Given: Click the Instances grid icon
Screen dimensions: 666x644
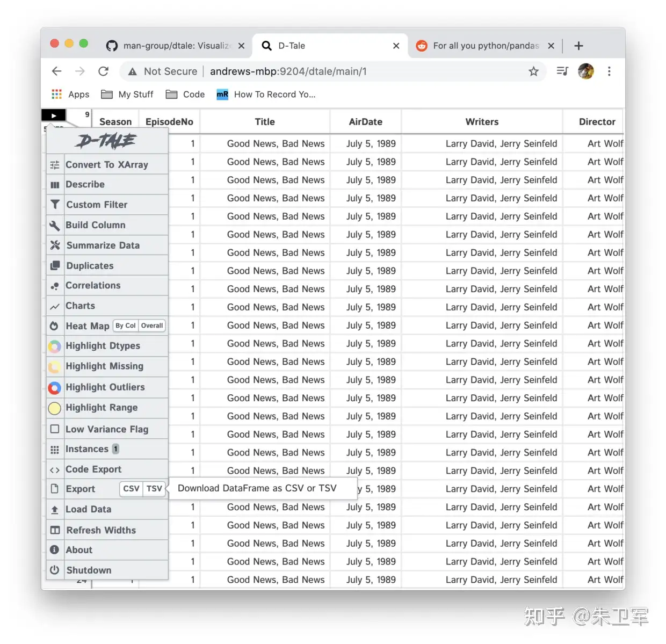Looking at the screenshot, I should [54, 450].
